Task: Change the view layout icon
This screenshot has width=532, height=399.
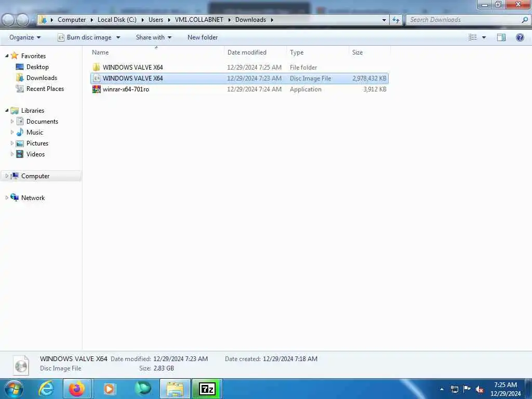Action: pyautogui.click(x=473, y=37)
